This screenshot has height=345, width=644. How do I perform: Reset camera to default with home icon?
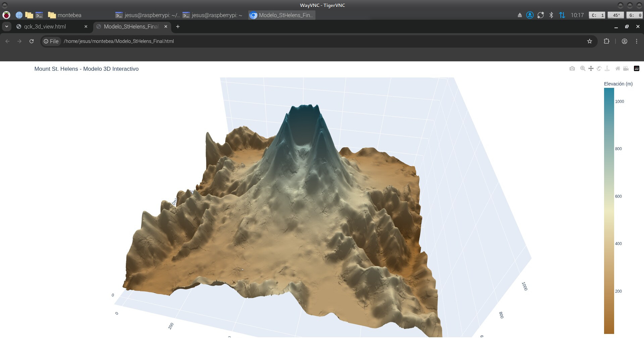click(617, 68)
